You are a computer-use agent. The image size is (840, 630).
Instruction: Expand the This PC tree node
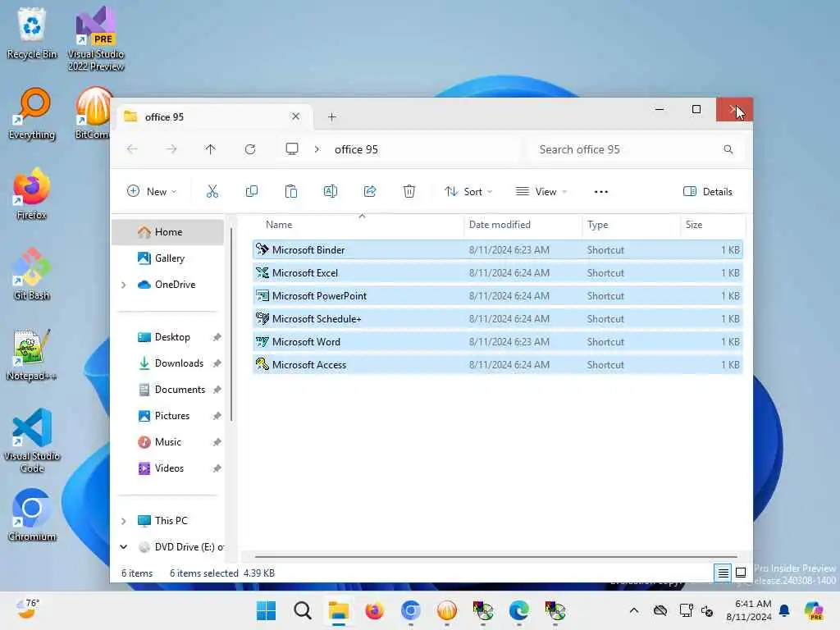click(x=123, y=521)
